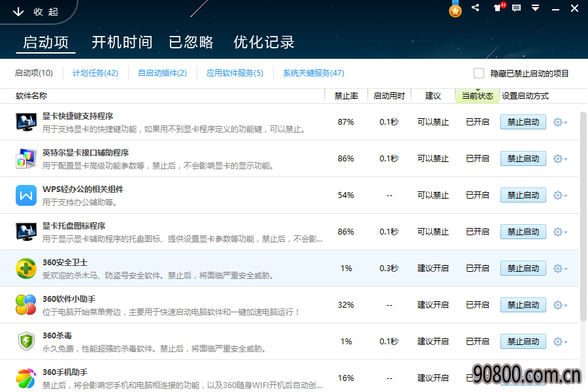Click the share icon in title bar
The image size is (588, 392).
[476, 7]
